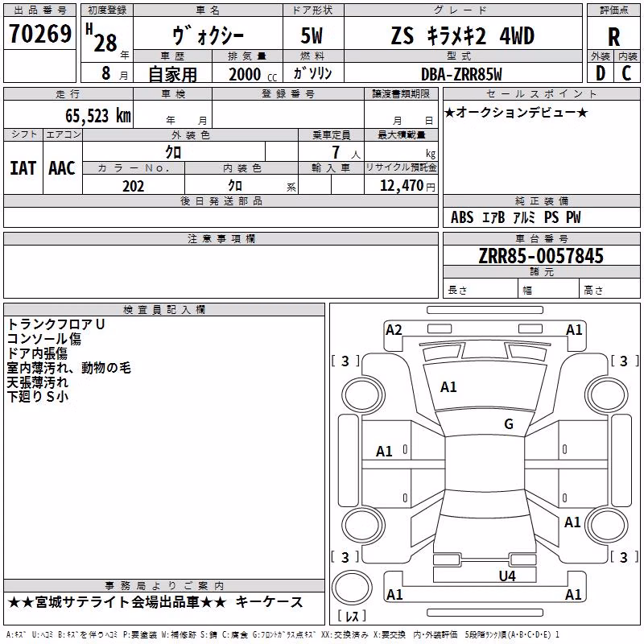Select the A2 mark at front-left corner

pos(394,330)
